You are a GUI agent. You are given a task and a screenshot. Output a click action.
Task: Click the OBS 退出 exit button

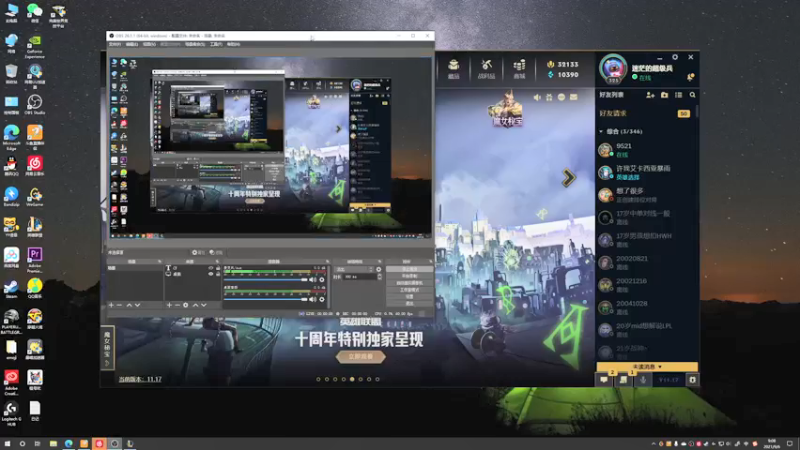(x=410, y=304)
